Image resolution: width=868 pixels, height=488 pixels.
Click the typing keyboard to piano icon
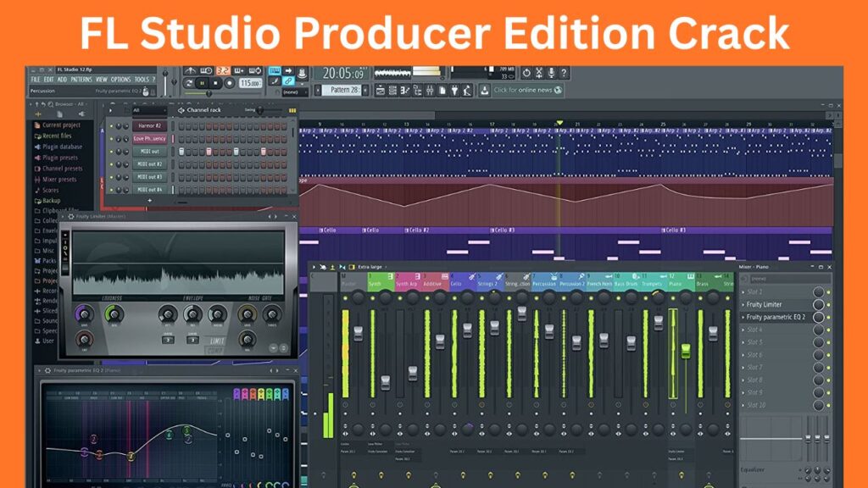click(275, 71)
